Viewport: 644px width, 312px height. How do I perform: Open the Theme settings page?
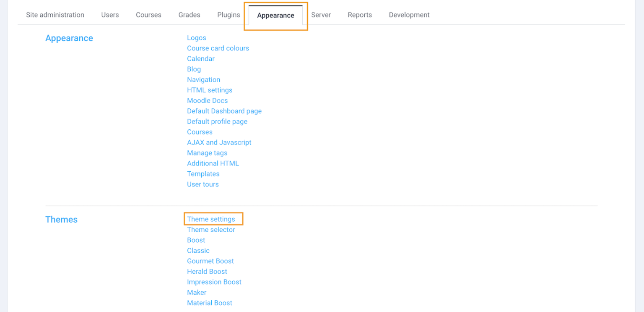coord(211,219)
